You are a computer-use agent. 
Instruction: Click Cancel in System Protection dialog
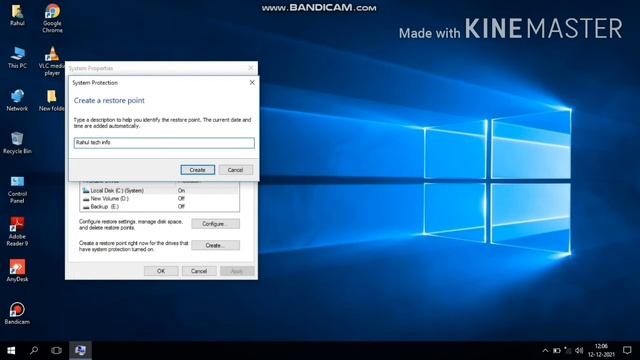tap(236, 170)
